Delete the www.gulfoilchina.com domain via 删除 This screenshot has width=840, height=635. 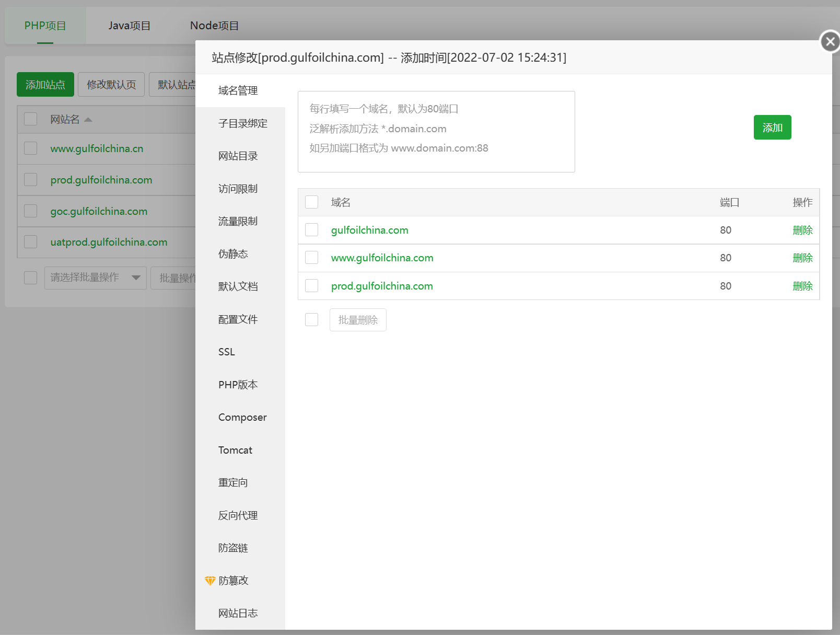[x=802, y=258]
